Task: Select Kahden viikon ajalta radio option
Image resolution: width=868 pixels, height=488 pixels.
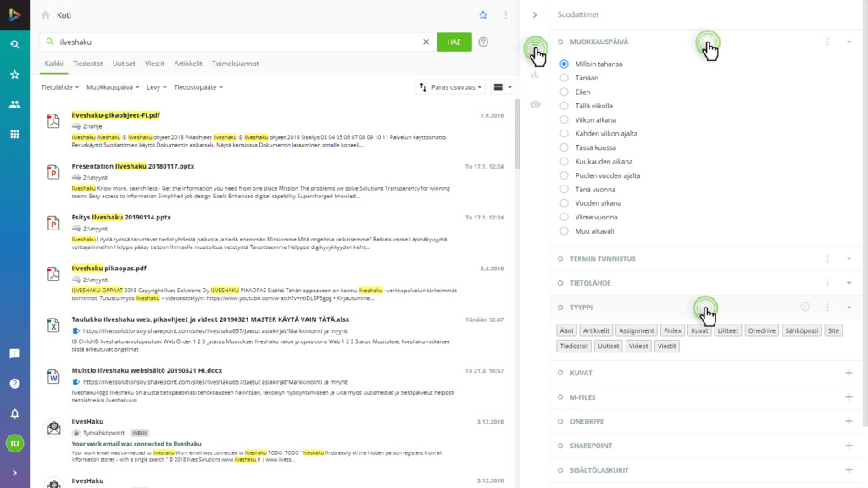Action: coord(564,133)
